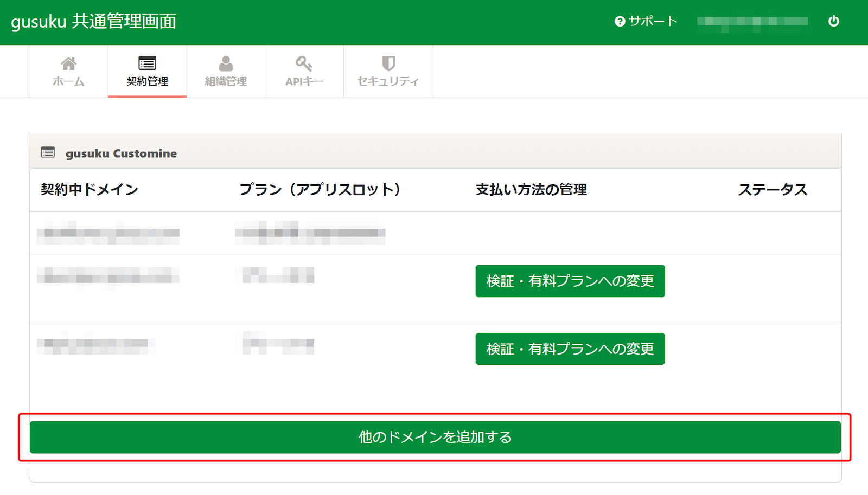Select the 契約管理 tab
The image size is (868, 495).
(x=147, y=72)
